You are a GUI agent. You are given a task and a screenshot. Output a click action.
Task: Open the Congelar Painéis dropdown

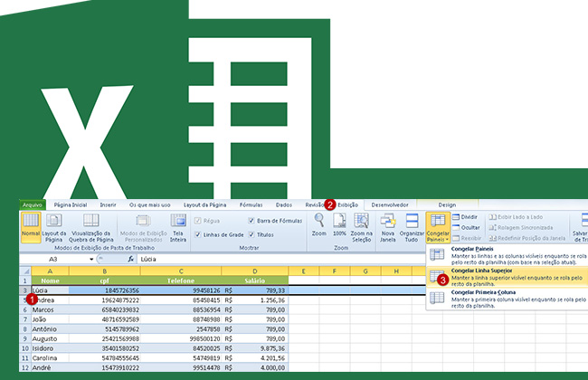[x=438, y=228]
